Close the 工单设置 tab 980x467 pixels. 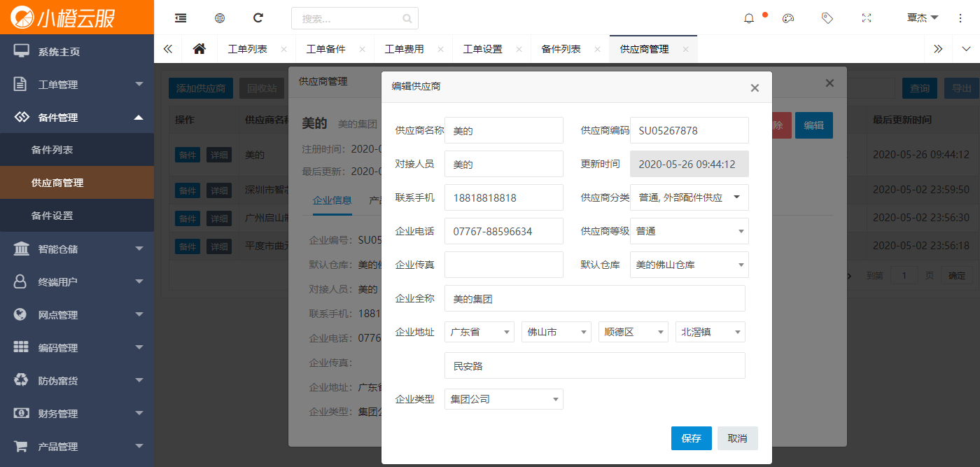tap(519, 49)
